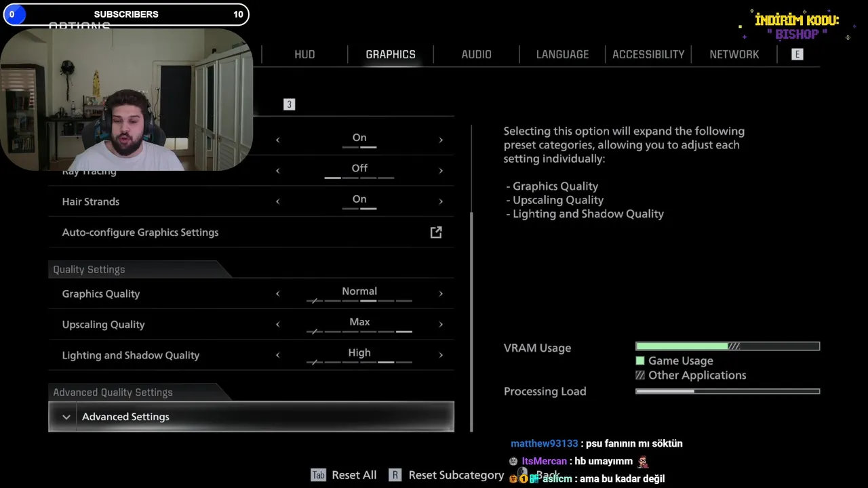Click emoji after 'hb umayımm' chat message
Viewport: 868px width, 488px height.
click(642, 462)
